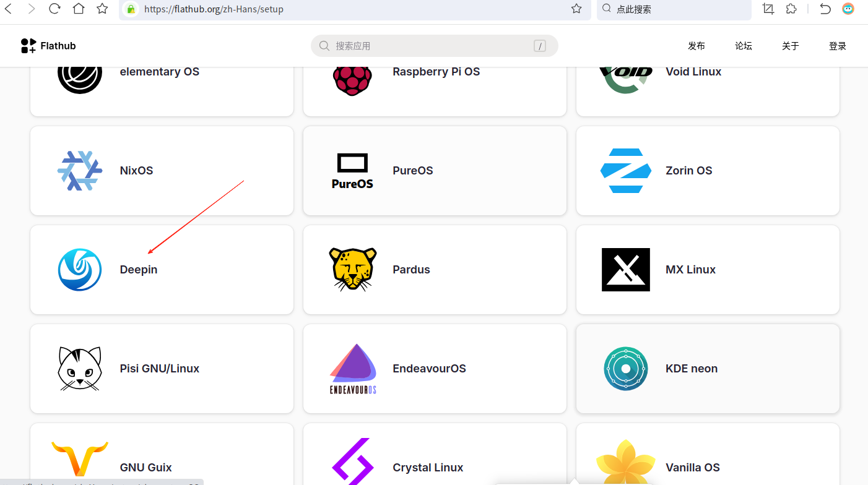This screenshot has height=485, width=868.
Task: Click the URL address bar
Action: coord(347,9)
